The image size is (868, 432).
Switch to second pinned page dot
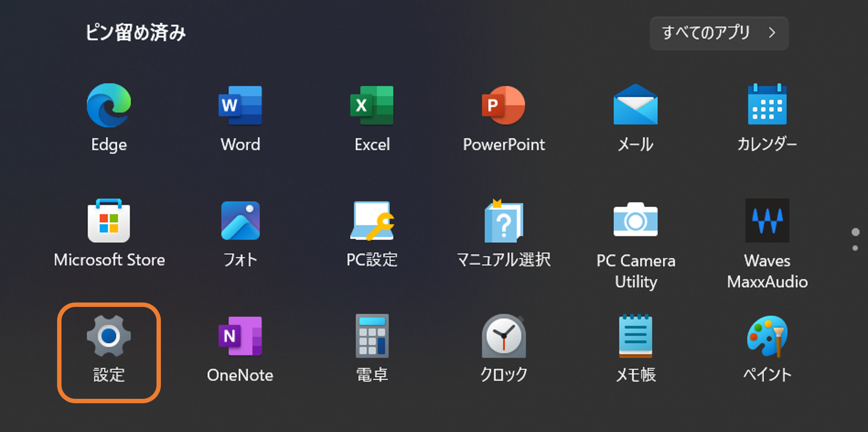(855, 248)
